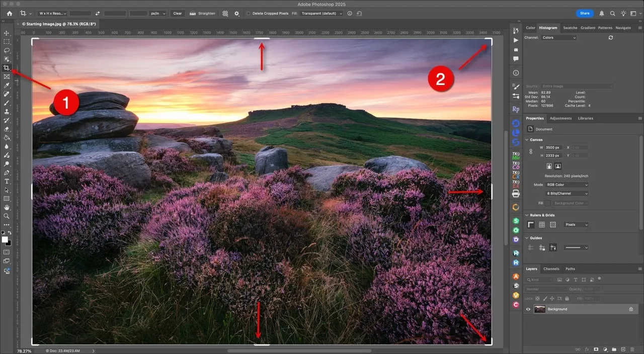Screen dimensions: 644x354
Task: Click the Clear button in the options bar
Action: [x=177, y=14]
